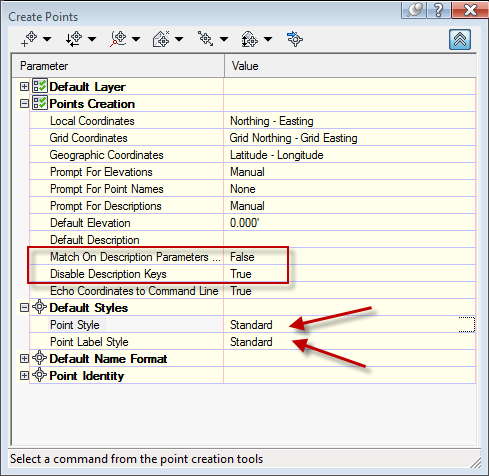Click the Point Identity point icon

click(x=39, y=375)
